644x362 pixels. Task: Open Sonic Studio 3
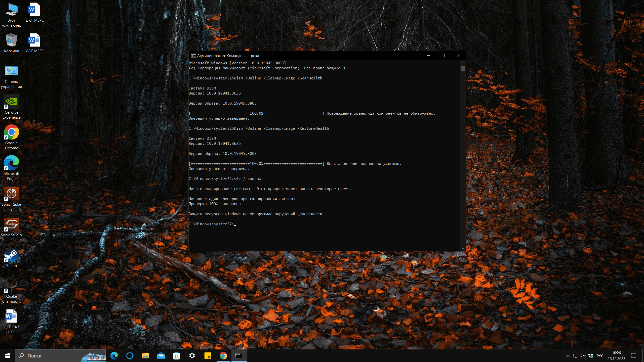click(x=11, y=224)
